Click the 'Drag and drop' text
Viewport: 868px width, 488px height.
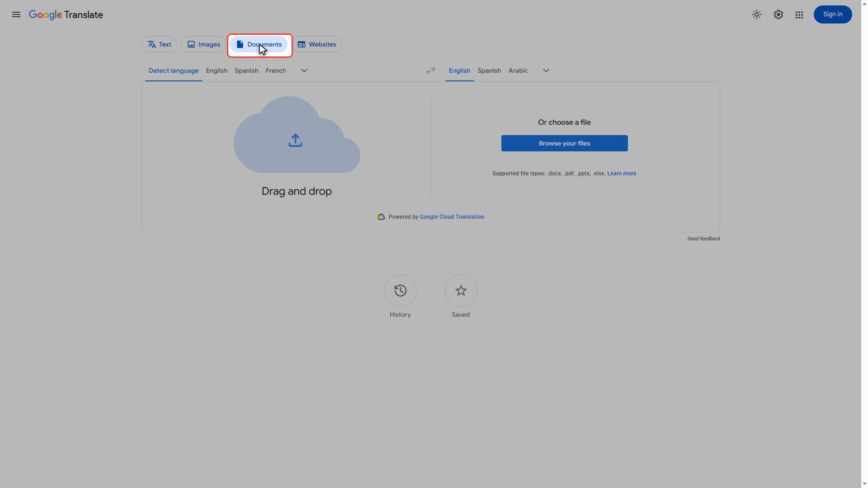(x=297, y=191)
